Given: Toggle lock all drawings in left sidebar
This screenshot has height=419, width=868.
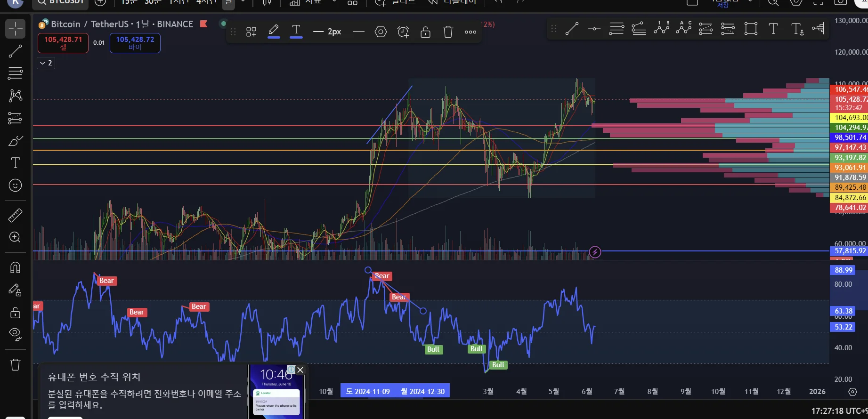Looking at the screenshot, I should pos(15,312).
